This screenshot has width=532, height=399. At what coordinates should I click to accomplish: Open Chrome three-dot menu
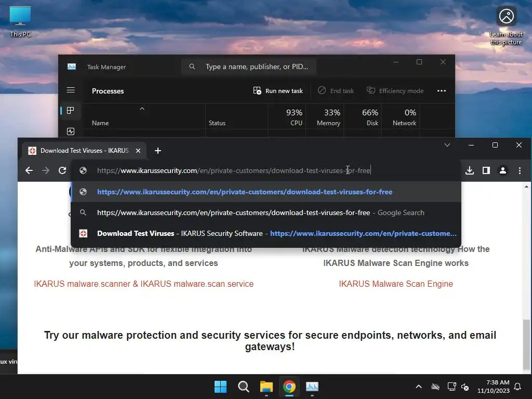pos(520,170)
